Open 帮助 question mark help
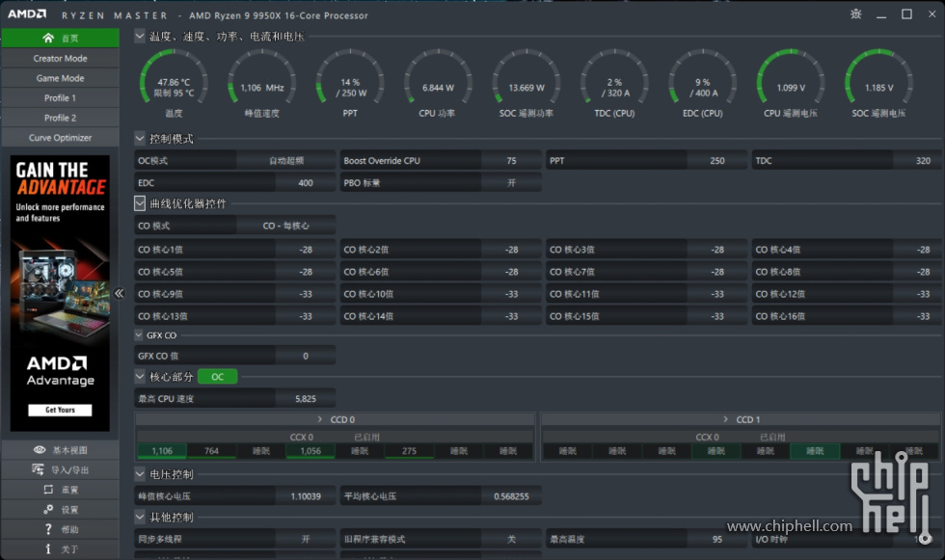Screen dimensions: 945x560 (x=48, y=529)
